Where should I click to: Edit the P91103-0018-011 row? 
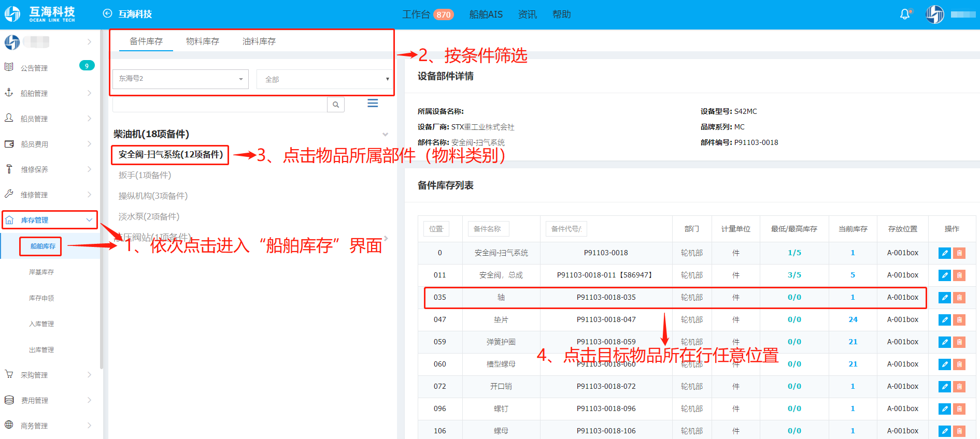[945, 275]
